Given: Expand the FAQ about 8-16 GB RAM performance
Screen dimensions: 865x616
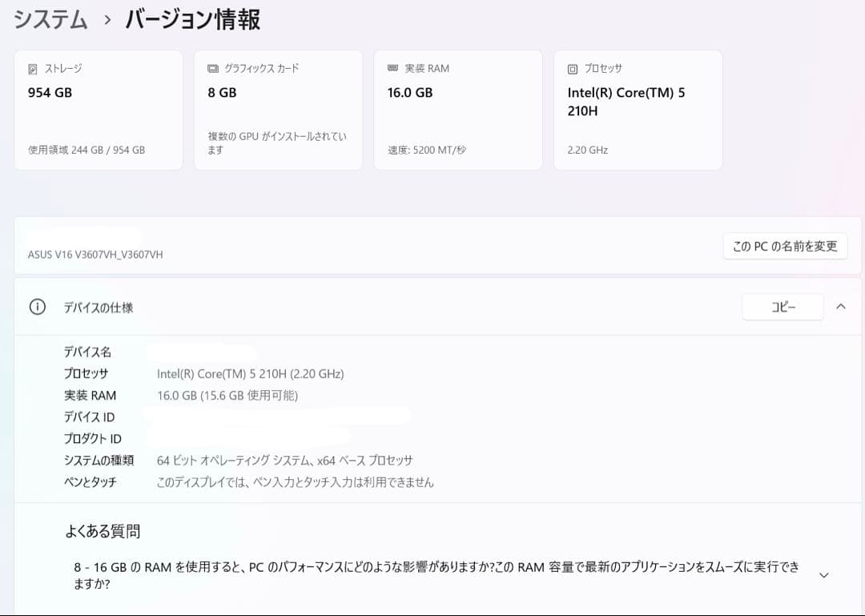Looking at the screenshot, I should click(823, 574).
